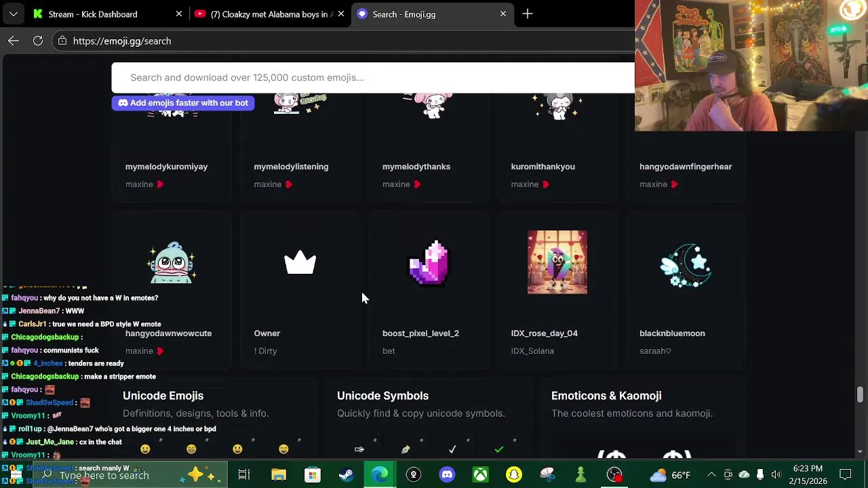Open Microsoft Store from taskbar
The width and height of the screenshot is (868, 488).
tap(312, 474)
